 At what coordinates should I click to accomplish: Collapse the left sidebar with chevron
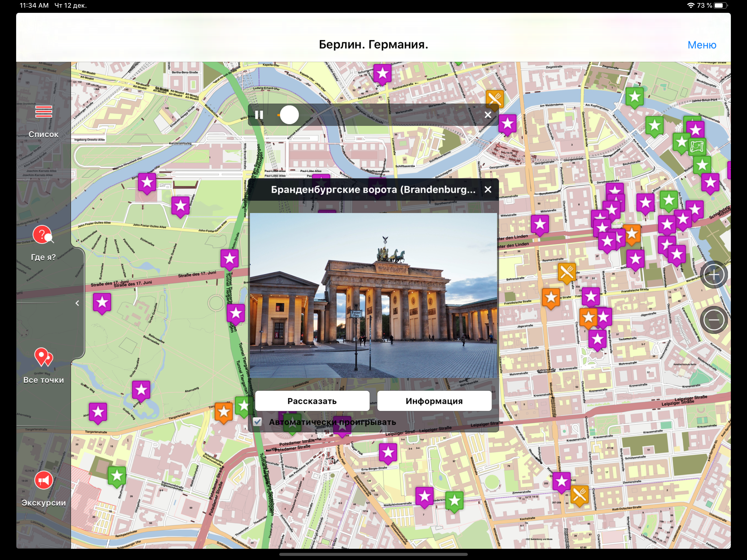coord(77,303)
